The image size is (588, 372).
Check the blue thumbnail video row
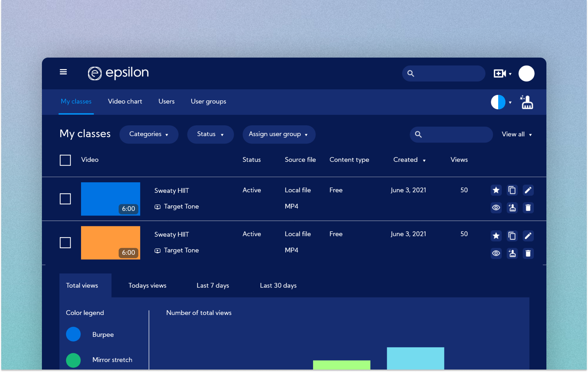click(x=65, y=199)
